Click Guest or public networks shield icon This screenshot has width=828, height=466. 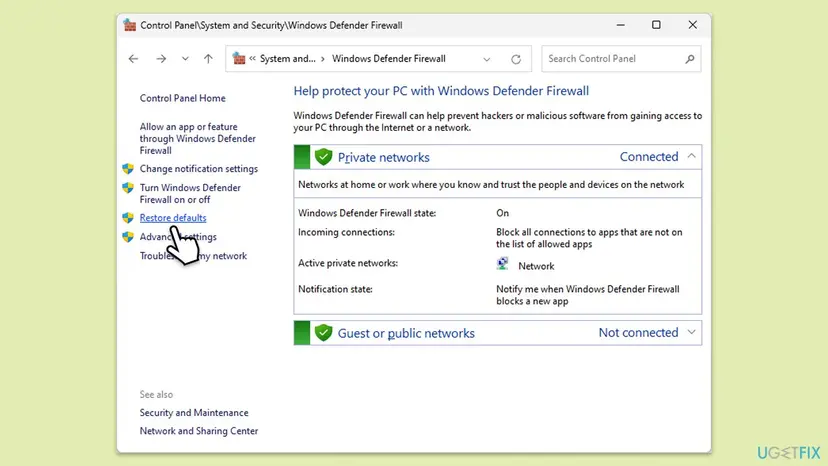coord(323,333)
